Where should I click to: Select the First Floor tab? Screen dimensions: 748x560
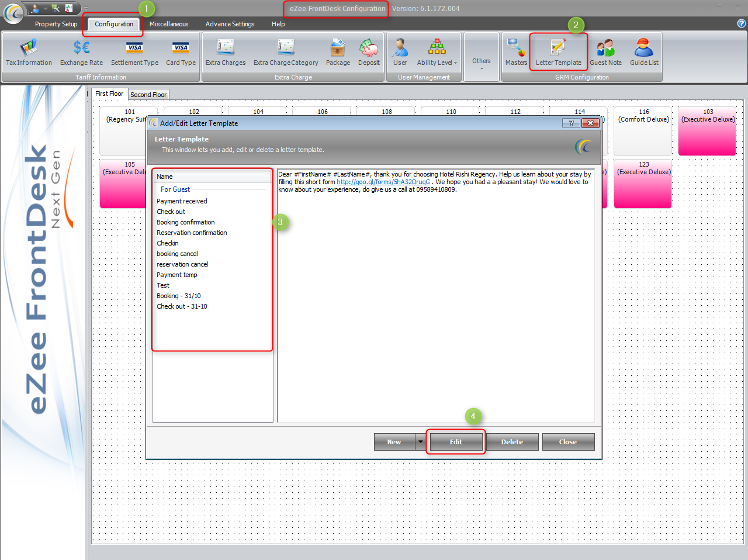pyautogui.click(x=109, y=94)
